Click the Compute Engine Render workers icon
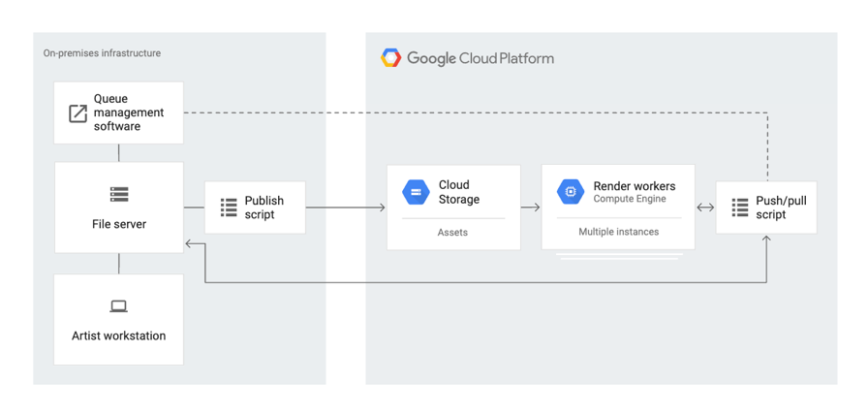Viewport: 868px width, 415px height. (x=571, y=192)
